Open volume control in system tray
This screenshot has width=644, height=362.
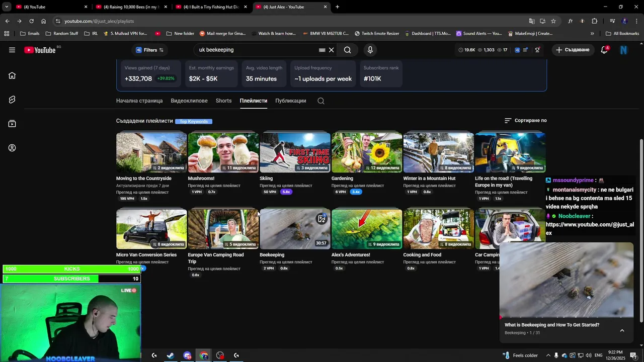click(x=589, y=355)
